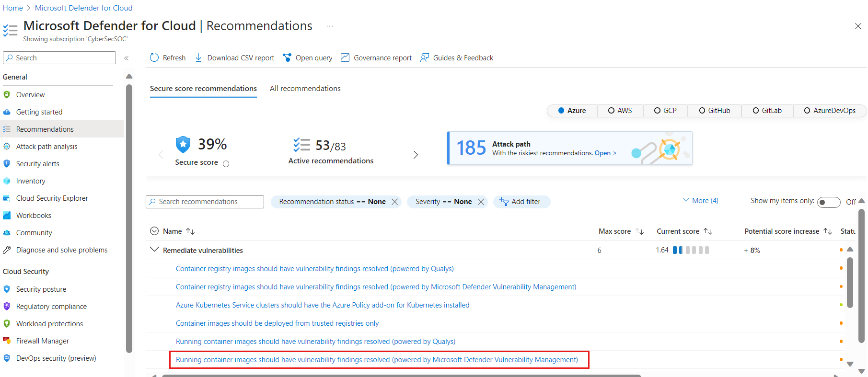Collapse the sidebar navigation menu

[127, 58]
